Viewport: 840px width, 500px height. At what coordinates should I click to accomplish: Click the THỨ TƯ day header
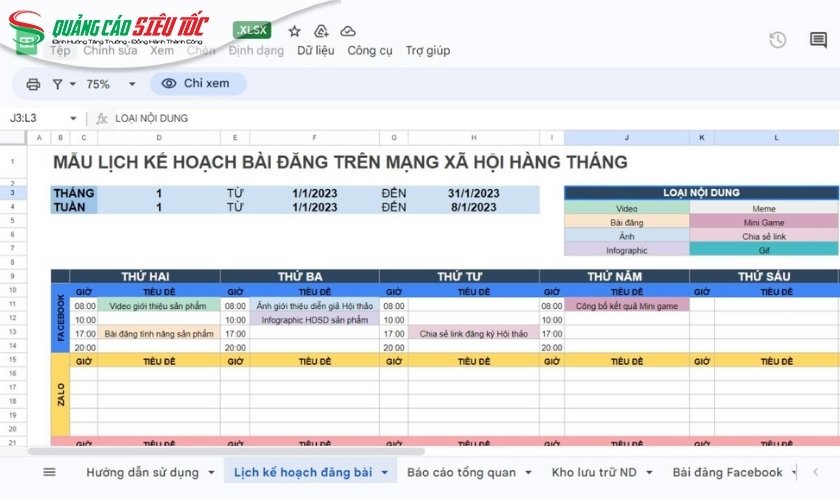click(x=460, y=277)
